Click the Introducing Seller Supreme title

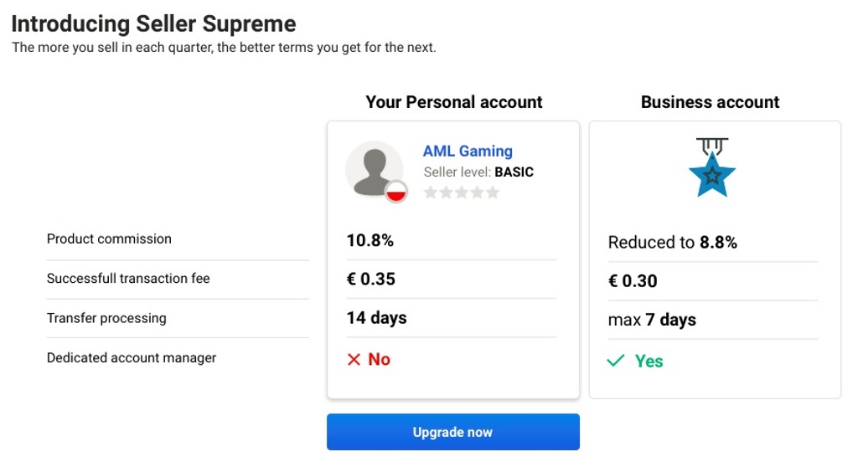(154, 23)
